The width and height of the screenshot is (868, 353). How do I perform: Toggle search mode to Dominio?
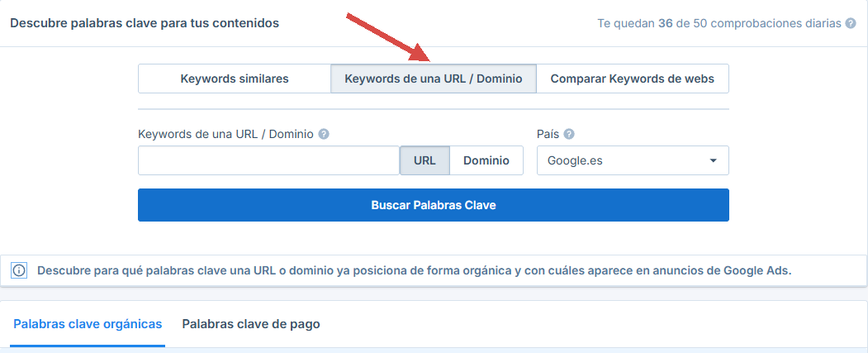486,160
